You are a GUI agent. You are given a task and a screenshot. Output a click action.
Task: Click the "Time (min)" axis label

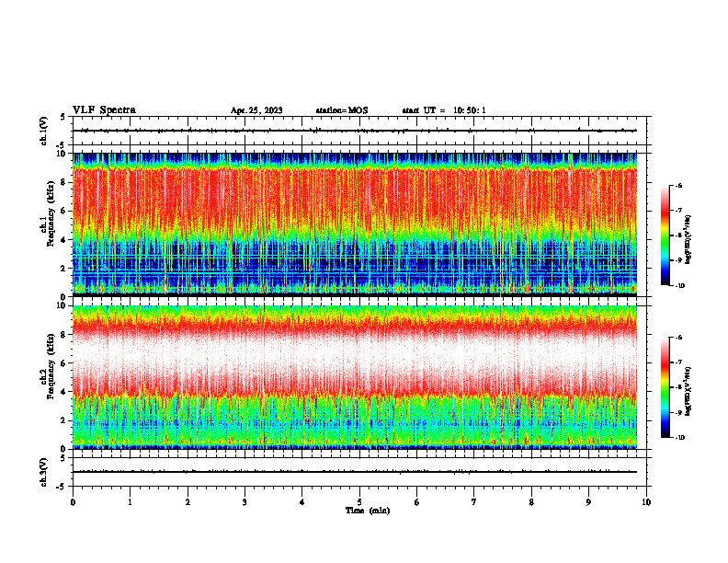[x=368, y=511]
